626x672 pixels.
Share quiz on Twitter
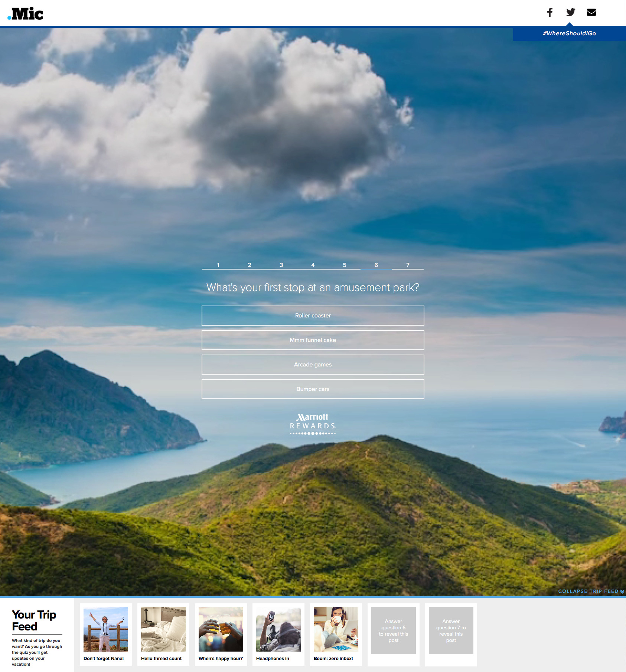click(571, 12)
